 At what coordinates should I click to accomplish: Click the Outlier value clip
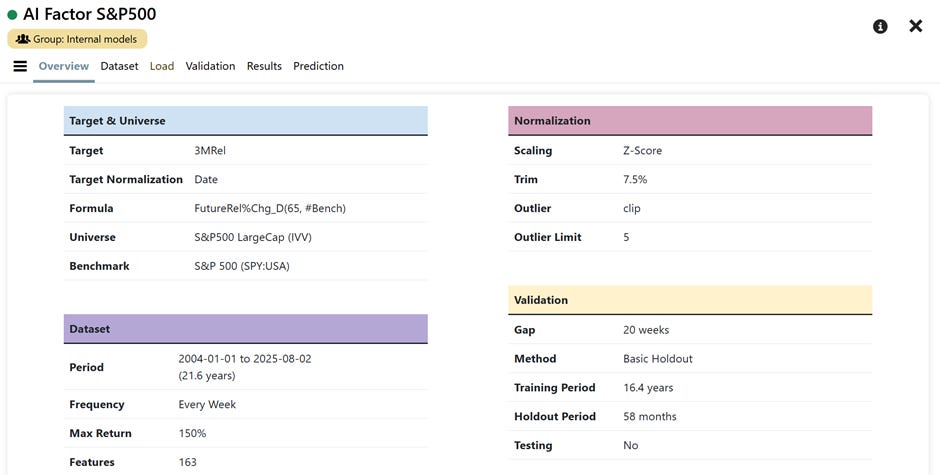pyautogui.click(x=631, y=208)
